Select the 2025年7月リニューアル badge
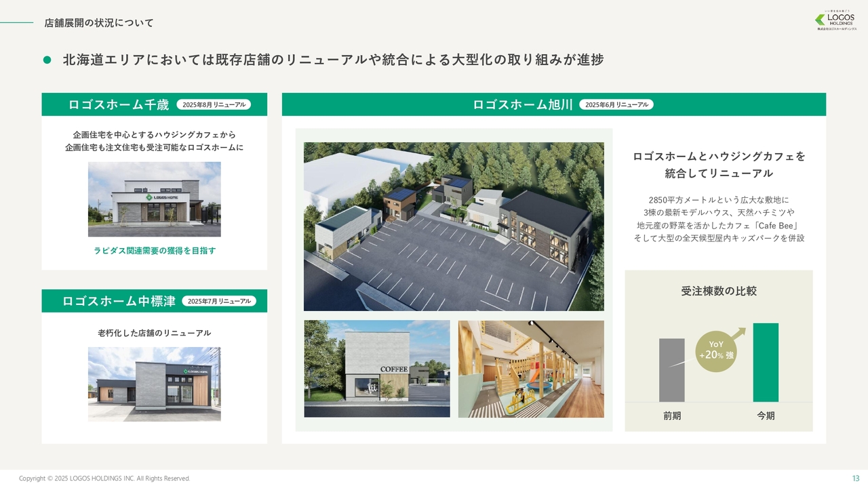This screenshot has width=868, height=488. (x=219, y=301)
